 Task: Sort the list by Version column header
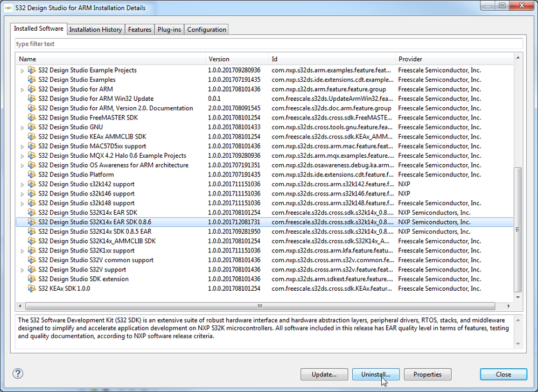click(x=237, y=59)
